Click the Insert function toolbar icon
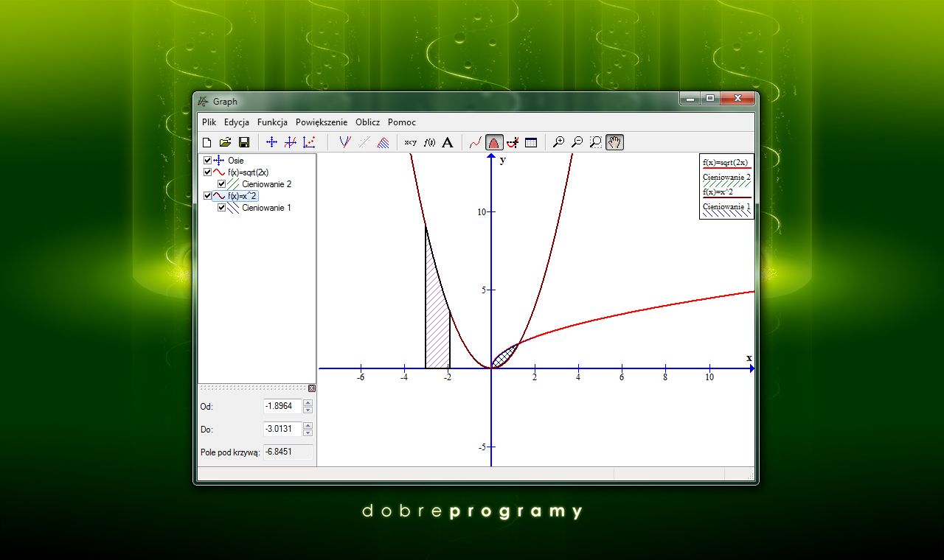The width and height of the screenshot is (944, 560). pos(291,142)
